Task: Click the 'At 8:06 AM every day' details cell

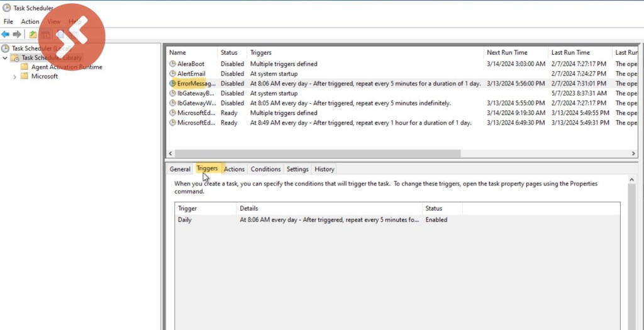Action: [329, 220]
